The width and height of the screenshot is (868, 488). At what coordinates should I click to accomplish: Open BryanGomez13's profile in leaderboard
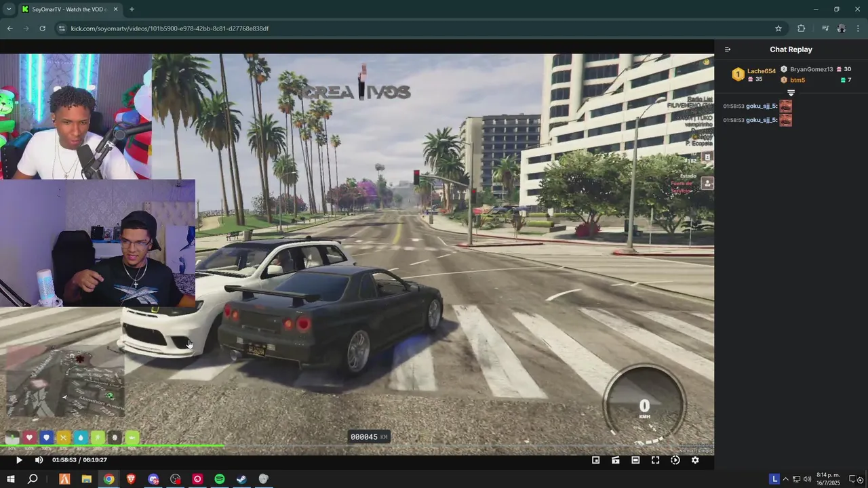click(x=811, y=69)
